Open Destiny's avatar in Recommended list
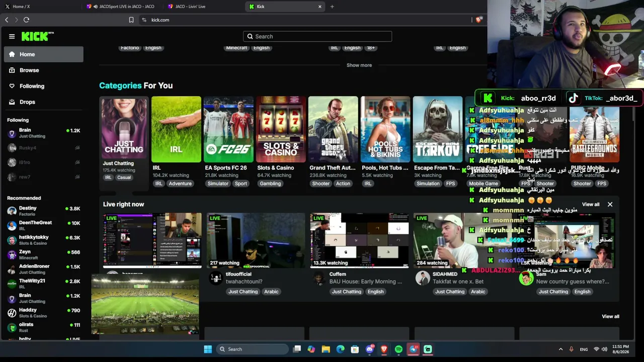 tap(12, 211)
